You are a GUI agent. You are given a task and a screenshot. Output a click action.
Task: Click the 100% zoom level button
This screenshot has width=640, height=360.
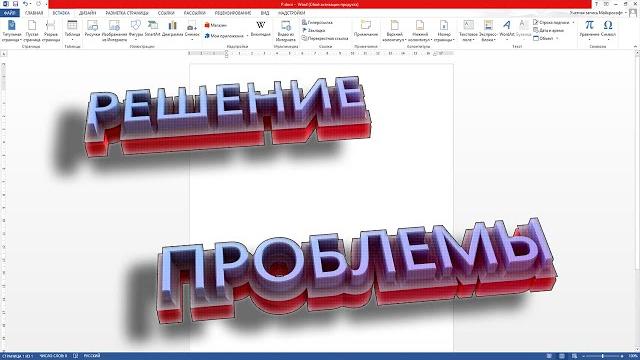(x=633, y=356)
